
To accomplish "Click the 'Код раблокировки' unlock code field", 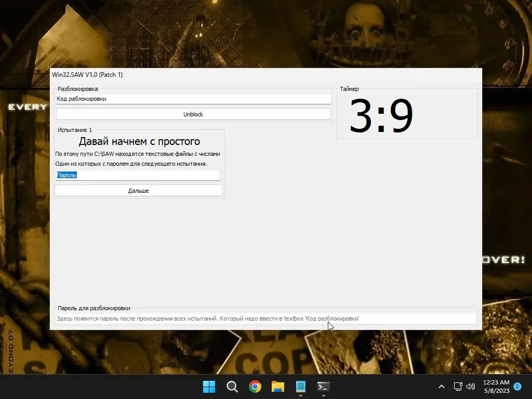I will point(193,99).
